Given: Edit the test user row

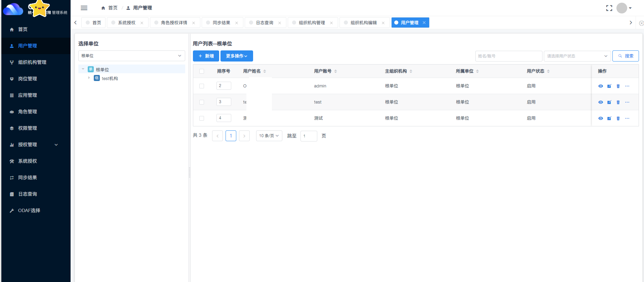Looking at the screenshot, I should tap(609, 102).
